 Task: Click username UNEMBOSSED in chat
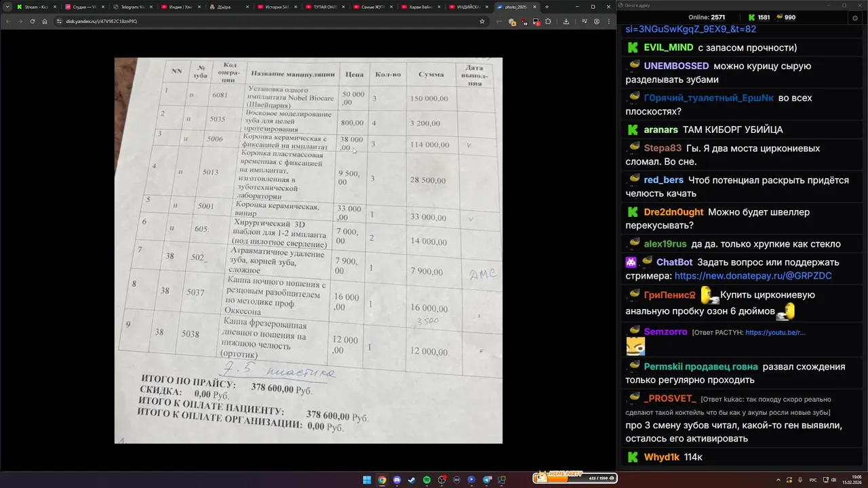click(x=676, y=66)
